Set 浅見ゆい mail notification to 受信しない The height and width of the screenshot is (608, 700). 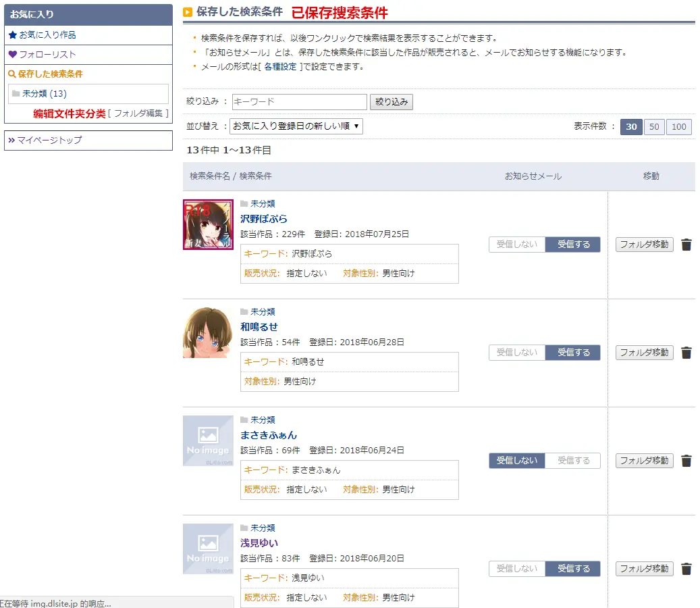517,569
